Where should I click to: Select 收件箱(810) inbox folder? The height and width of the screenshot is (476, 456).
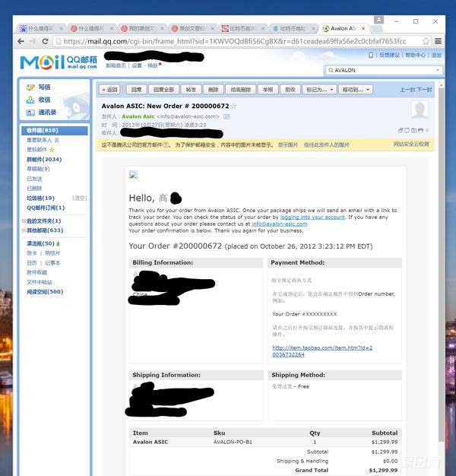[43, 131]
